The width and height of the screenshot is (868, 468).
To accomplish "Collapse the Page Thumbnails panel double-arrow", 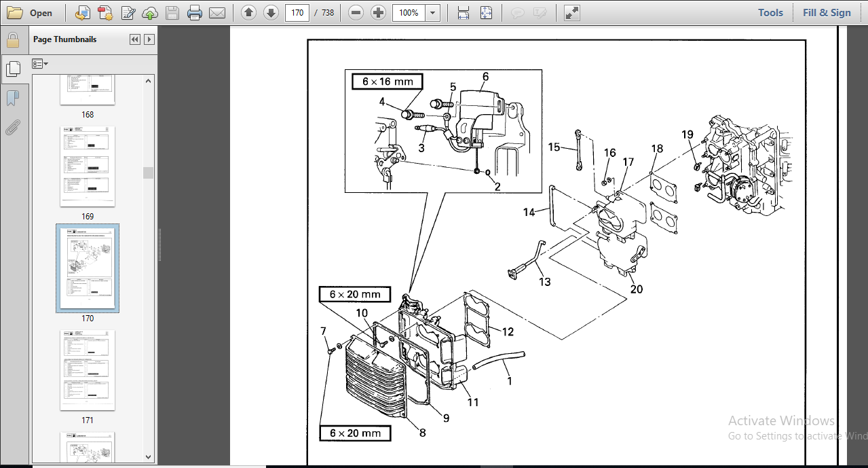I will click(135, 39).
